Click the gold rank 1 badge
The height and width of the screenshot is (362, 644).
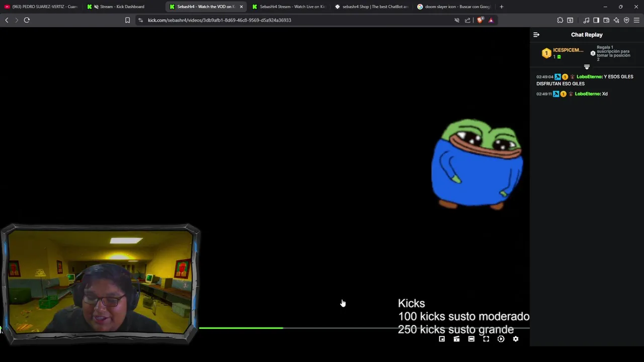coord(546,53)
